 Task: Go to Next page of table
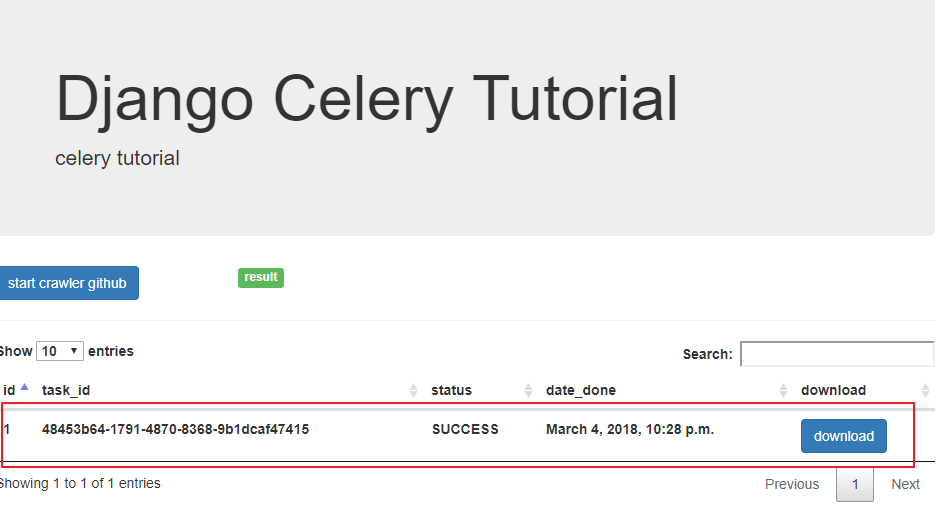[905, 484]
